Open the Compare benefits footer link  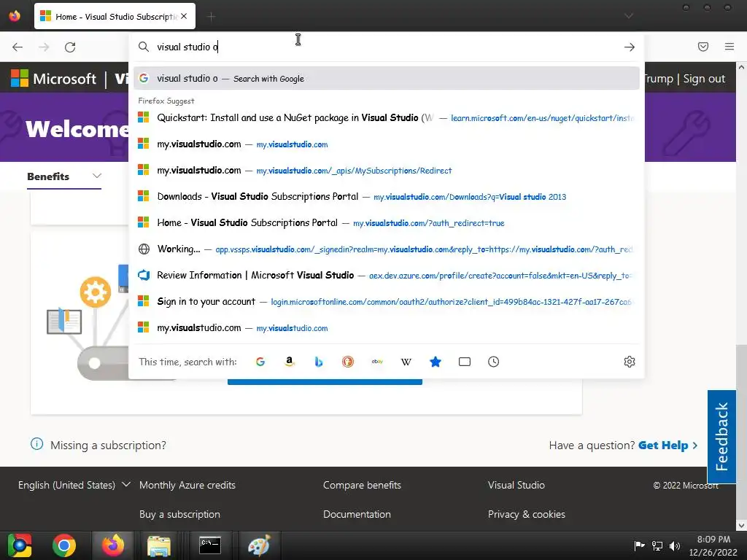click(x=362, y=485)
